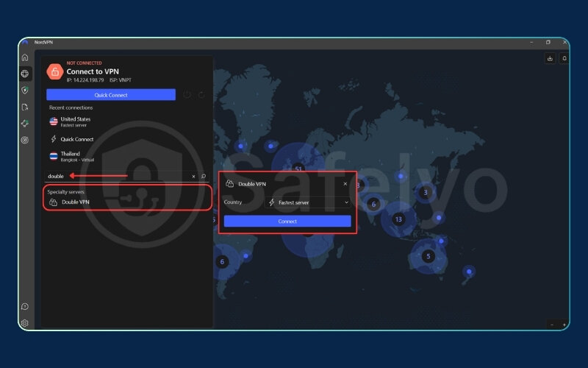Click the Connect to VPN heading

click(93, 71)
